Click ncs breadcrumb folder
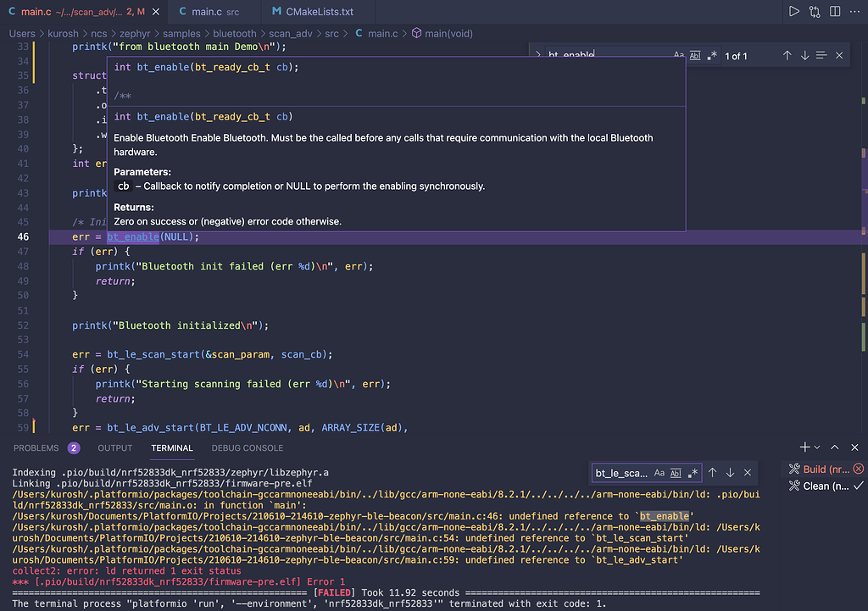Viewport: 868px width, 611px height. click(99, 34)
